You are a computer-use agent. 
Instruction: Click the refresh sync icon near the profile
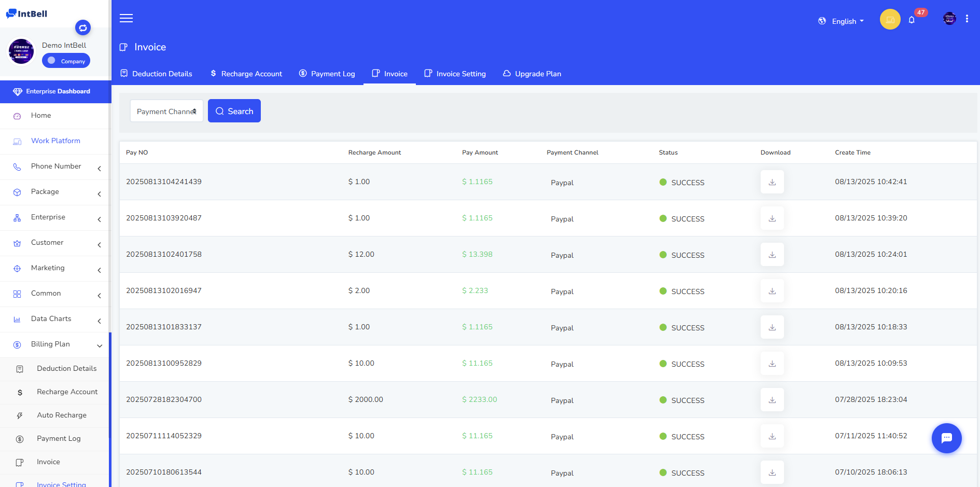coord(83,27)
